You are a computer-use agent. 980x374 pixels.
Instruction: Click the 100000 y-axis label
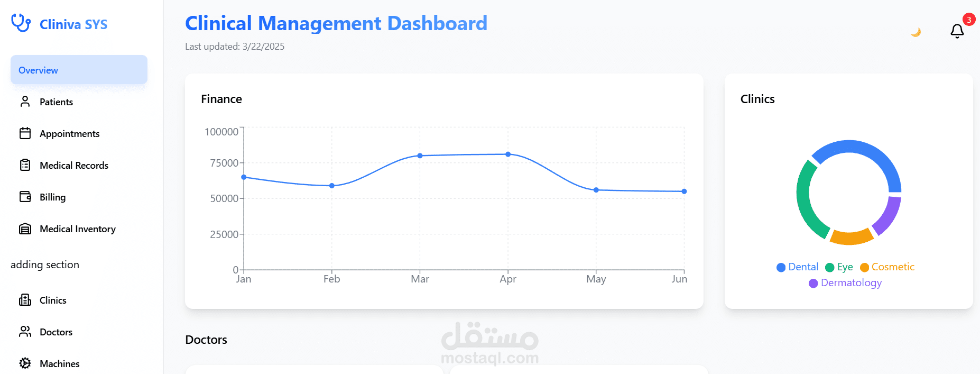coord(221,132)
